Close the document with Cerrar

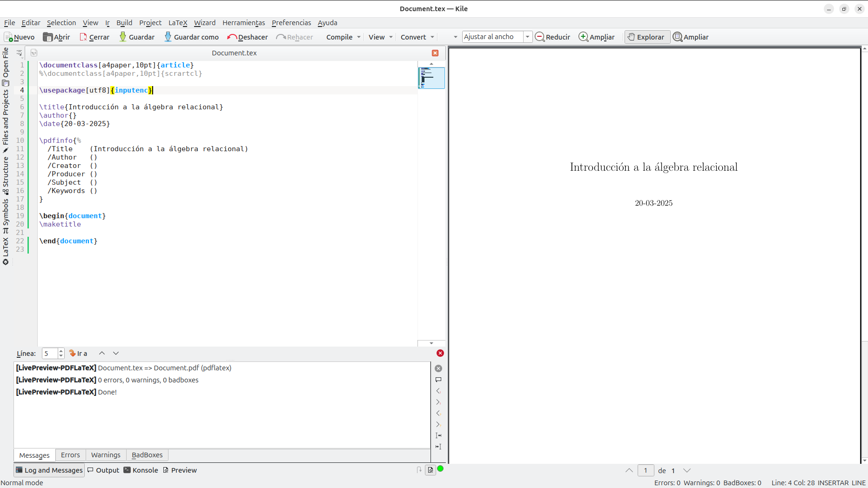94,37
